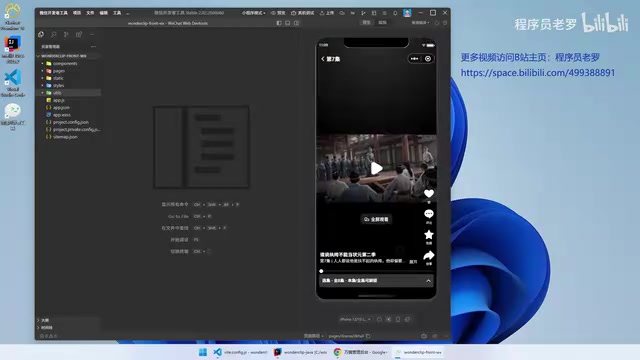Open the app.json file
Image resolution: width=640 pixels, height=360 pixels.
point(61,108)
